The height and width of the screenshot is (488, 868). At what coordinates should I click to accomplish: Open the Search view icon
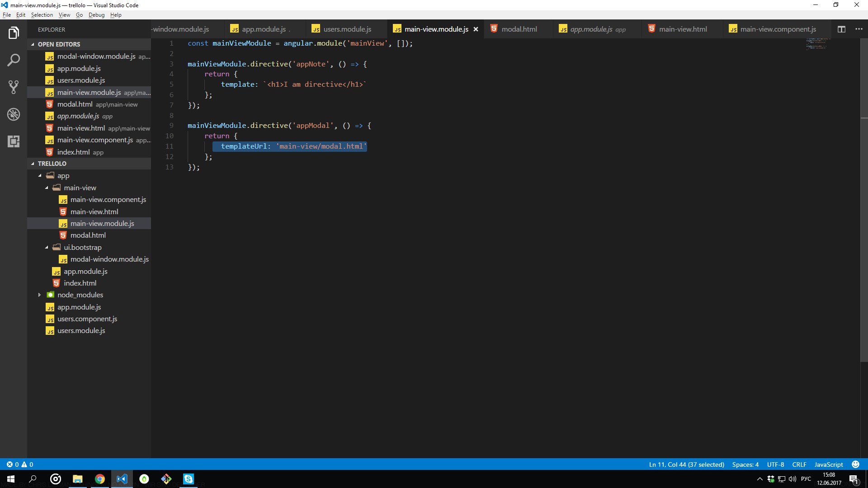coord(14,60)
